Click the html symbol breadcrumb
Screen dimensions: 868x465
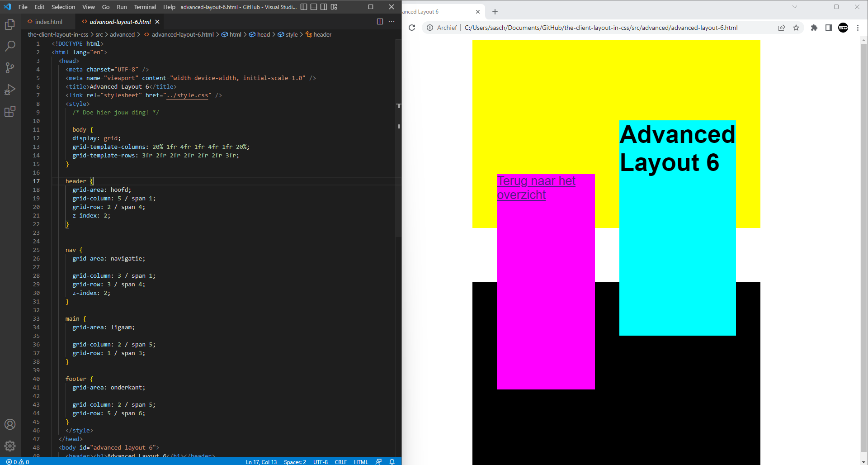coord(231,34)
